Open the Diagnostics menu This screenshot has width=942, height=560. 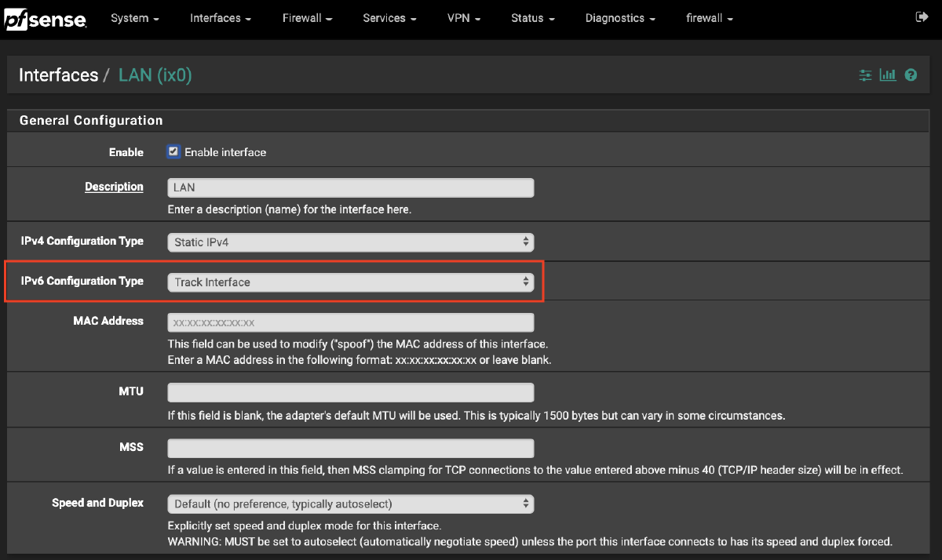click(x=620, y=17)
